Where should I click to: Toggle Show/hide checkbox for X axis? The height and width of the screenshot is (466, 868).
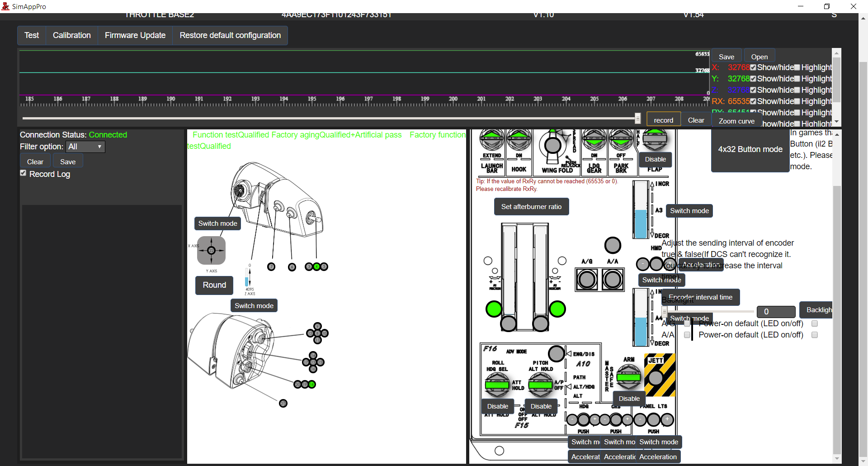(753, 67)
